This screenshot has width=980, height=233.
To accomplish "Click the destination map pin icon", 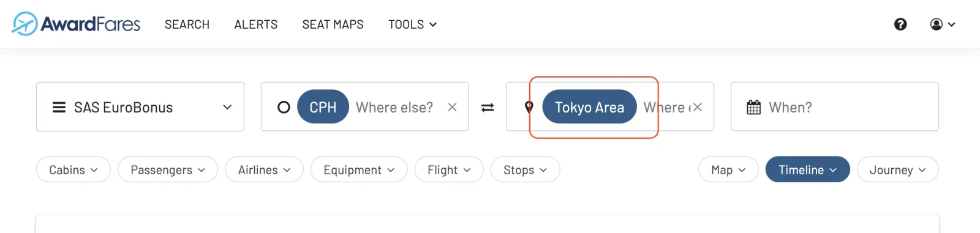I will tap(529, 108).
